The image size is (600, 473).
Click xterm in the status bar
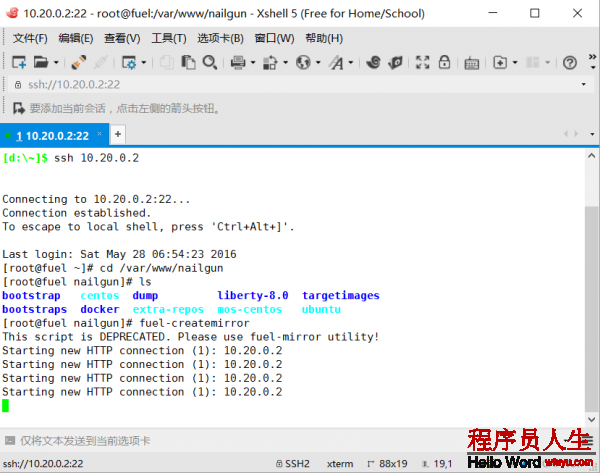[340, 463]
